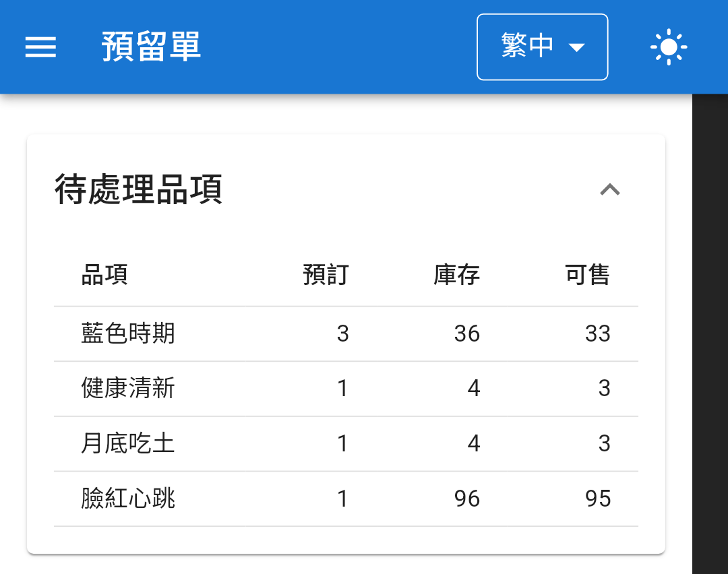Select the 健康清新 item row
The width and height of the screenshot is (728, 574).
(x=346, y=388)
